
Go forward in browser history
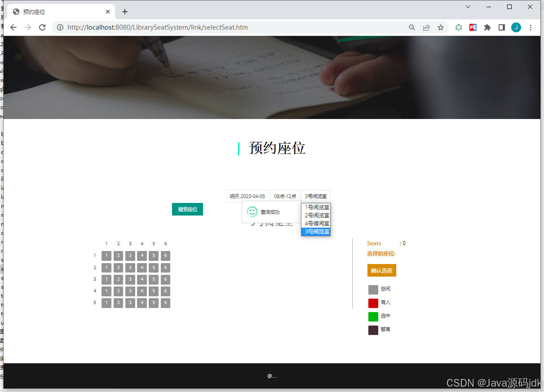[28, 27]
